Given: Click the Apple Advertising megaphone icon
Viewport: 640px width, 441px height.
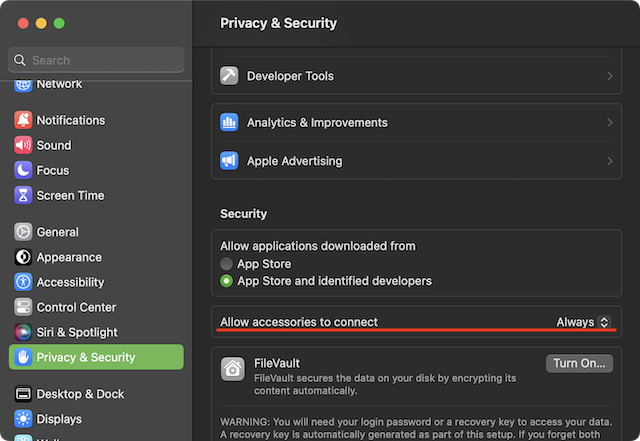Looking at the screenshot, I should click(x=230, y=161).
